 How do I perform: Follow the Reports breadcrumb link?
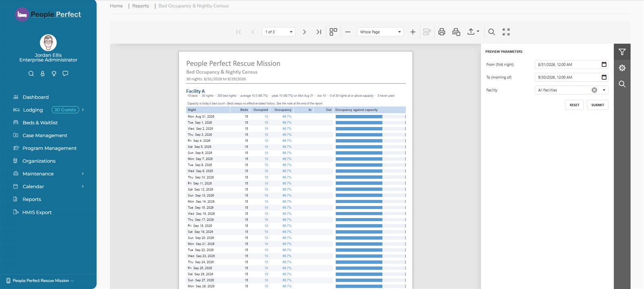tap(140, 6)
